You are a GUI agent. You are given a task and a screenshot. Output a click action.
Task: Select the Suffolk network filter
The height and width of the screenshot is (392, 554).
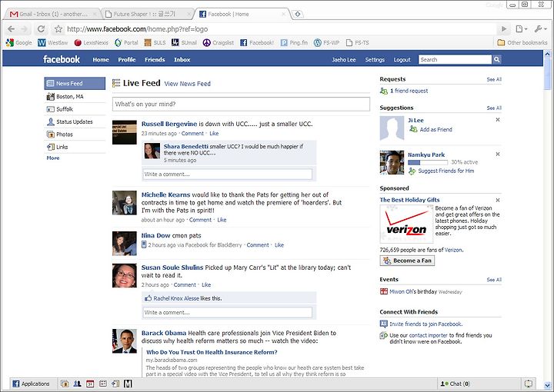tap(75, 109)
